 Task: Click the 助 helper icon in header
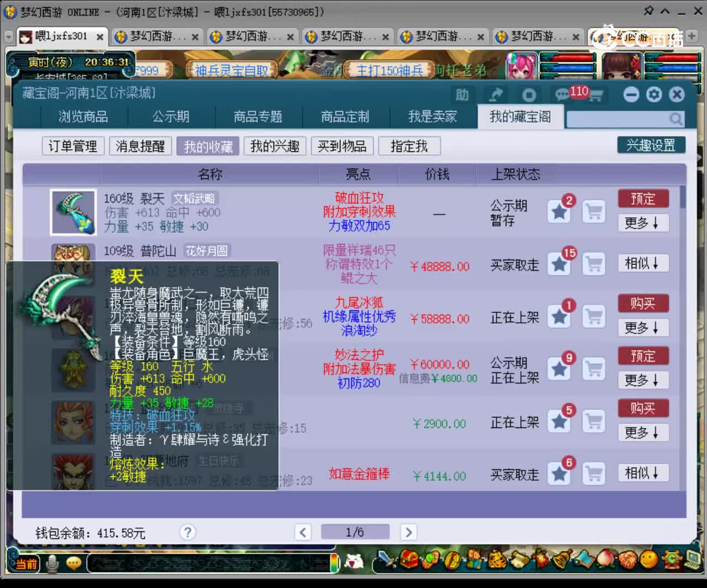(462, 95)
